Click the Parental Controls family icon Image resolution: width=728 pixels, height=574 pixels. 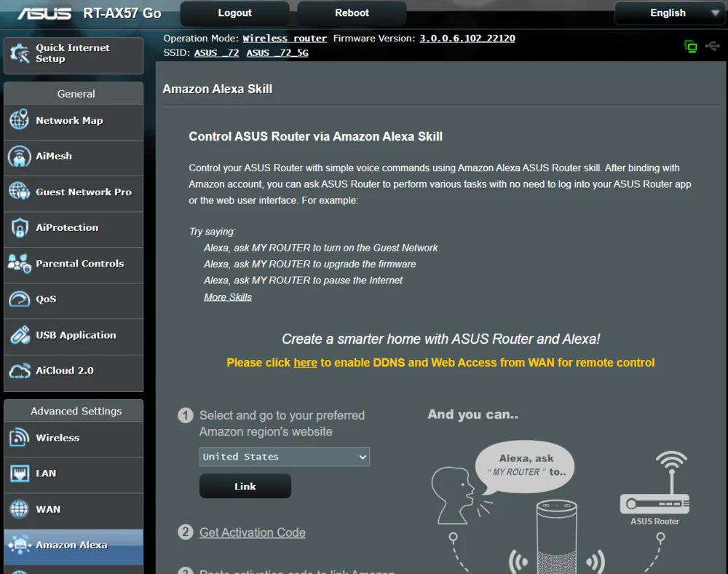pos(20,263)
